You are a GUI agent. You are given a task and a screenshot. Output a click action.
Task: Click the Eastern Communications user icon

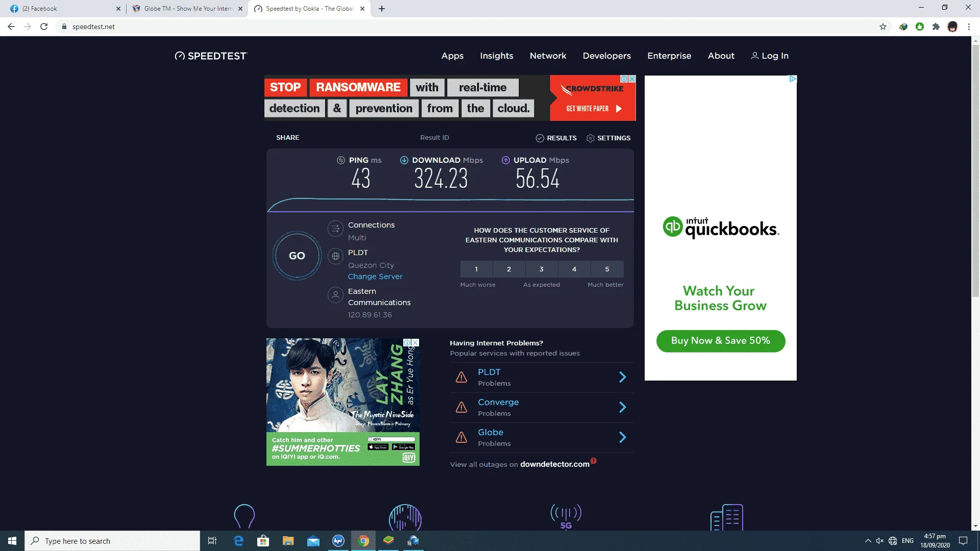335,295
